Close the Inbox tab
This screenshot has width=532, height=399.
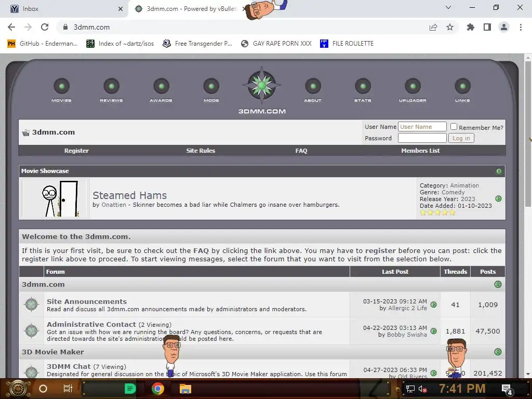click(x=121, y=9)
